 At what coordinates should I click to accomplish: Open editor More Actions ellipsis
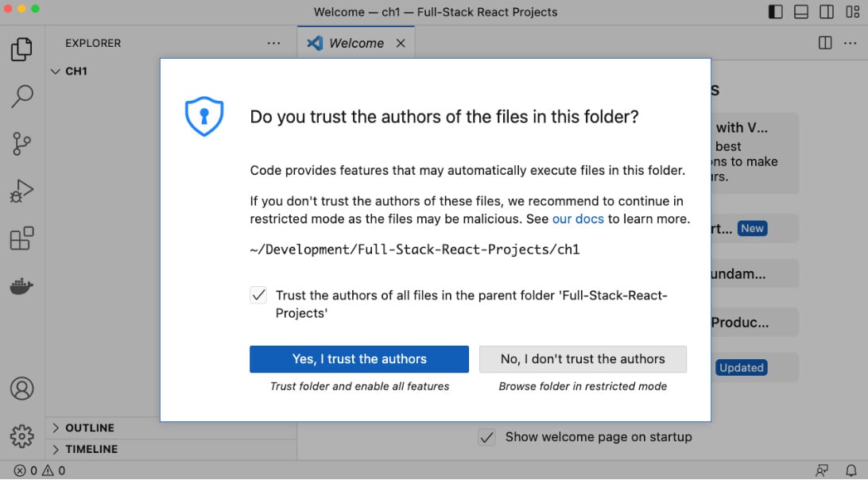pos(851,43)
